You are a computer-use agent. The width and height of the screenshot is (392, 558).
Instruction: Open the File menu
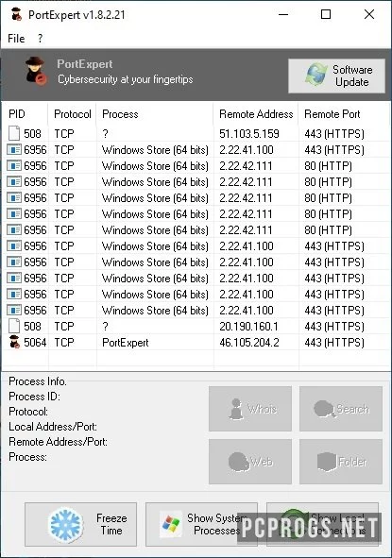click(x=16, y=39)
